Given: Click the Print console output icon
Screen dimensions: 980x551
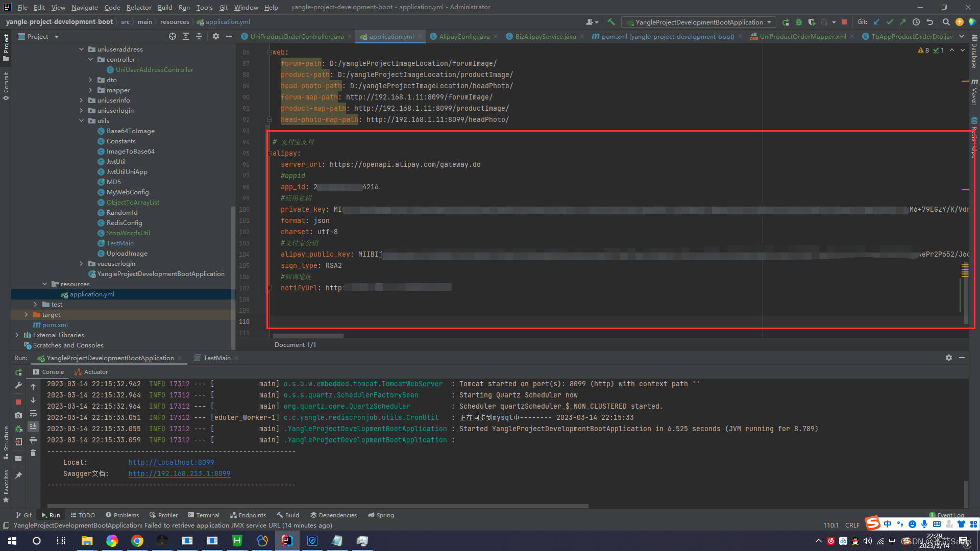Looking at the screenshot, I should click(x=33, y=440).
